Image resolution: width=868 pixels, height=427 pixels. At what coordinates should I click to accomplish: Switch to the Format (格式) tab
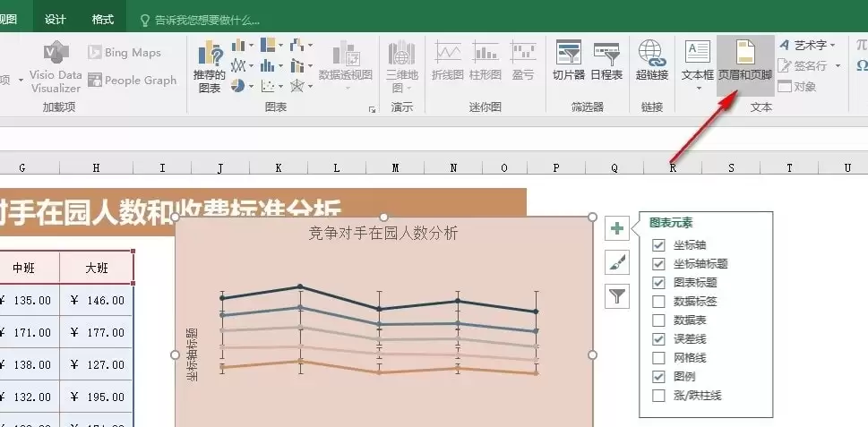pyautogui.click(x=102, y=20)
